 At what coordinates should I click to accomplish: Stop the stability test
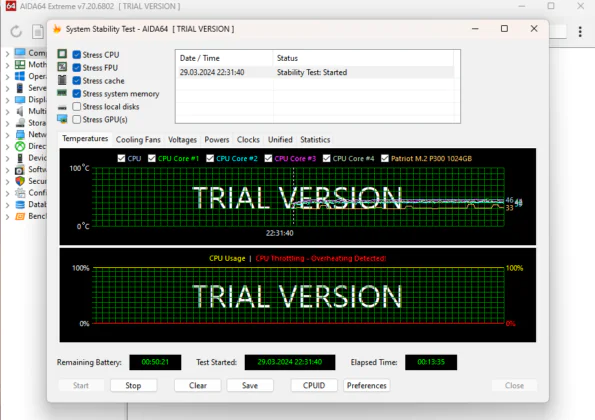133,385
